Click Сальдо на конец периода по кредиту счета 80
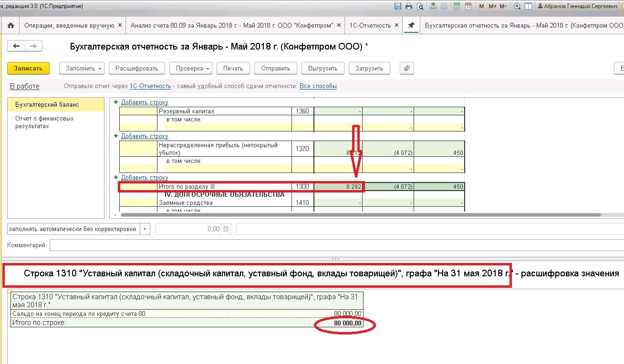 pos(79,313)
